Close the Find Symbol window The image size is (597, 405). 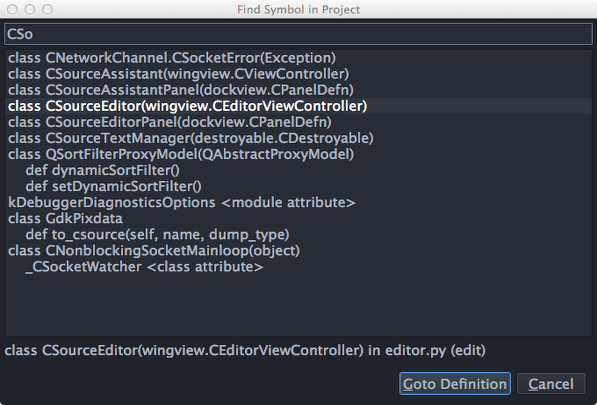pyautogui.click(x=12, y=9)
